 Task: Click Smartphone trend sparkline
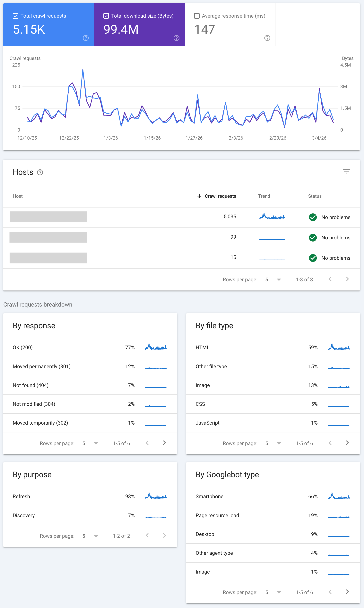[339, 496]
